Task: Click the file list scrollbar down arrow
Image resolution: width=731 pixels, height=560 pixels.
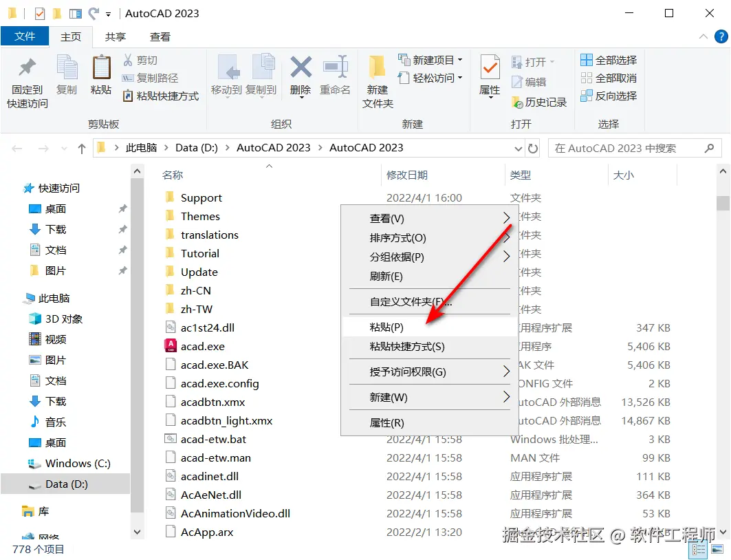Action: tap(723, 532)
